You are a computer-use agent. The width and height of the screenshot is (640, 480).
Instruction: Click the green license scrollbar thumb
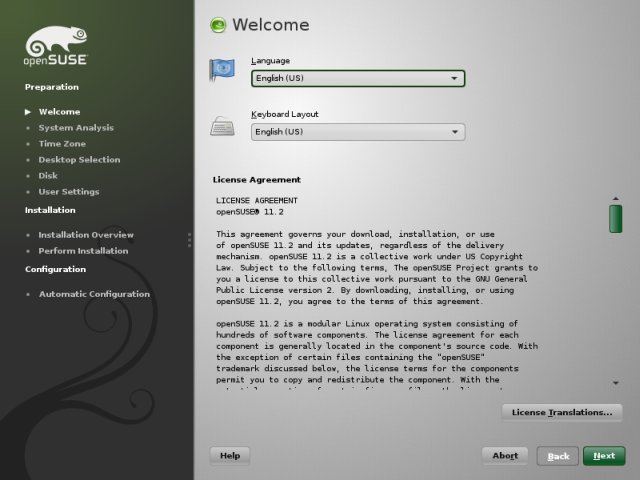tap(616, 219)
